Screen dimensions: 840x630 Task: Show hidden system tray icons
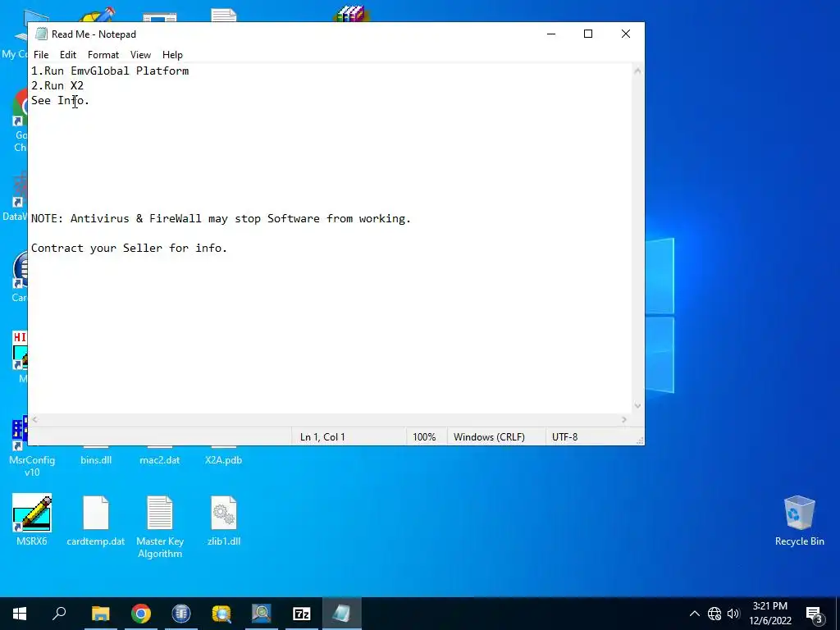coord(694,614)
